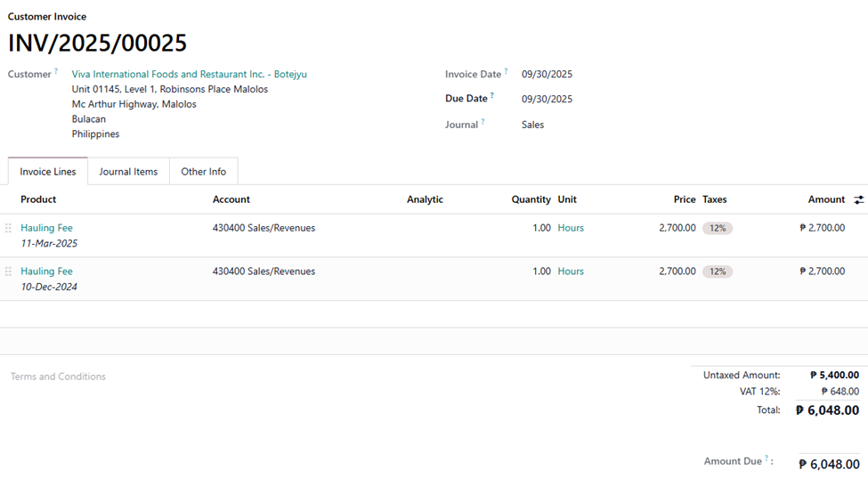Open Hauling Fee product dated 10-Dec-2024
The image size is (868, 478).
tap(46, 271)
